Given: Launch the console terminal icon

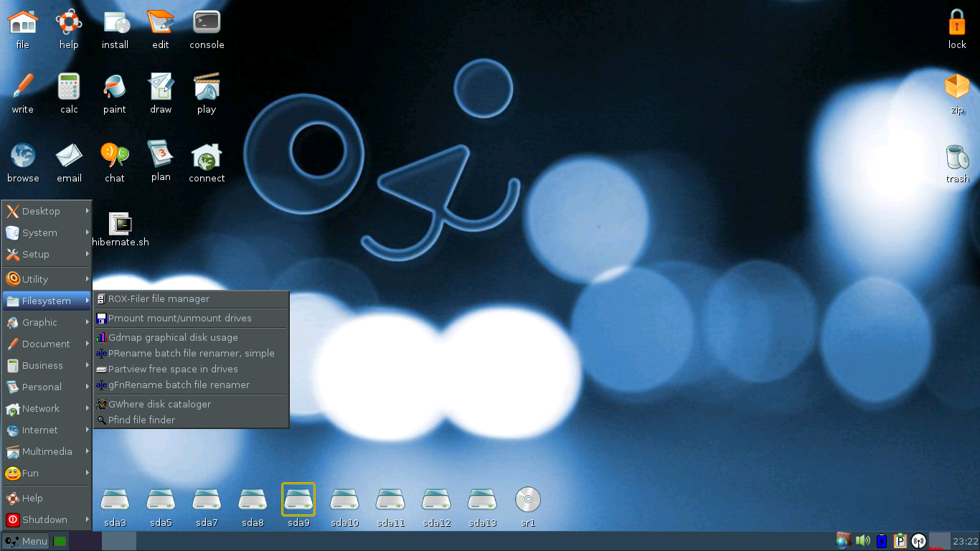Looking at the screenshot, I should pos(207,22).
